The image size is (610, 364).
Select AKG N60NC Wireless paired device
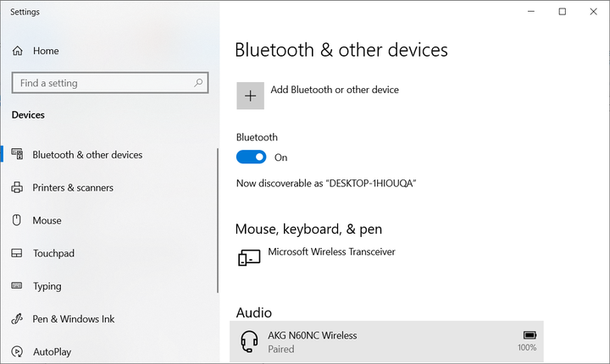point(386,342)
